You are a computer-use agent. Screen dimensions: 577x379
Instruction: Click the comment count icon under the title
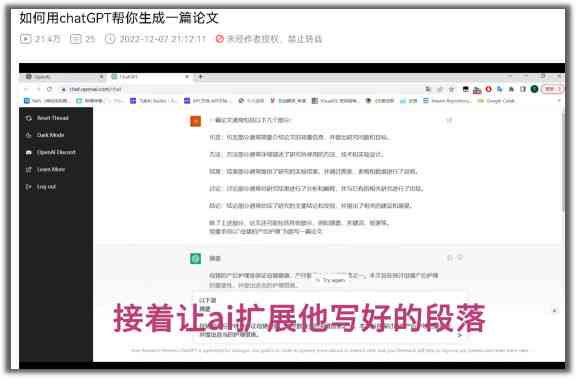pyautogui.click(x=75, y=39)
